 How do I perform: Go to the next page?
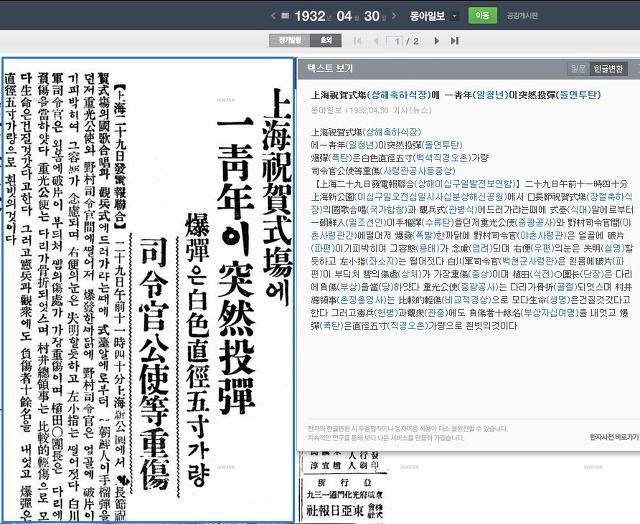tap(437, 41)
